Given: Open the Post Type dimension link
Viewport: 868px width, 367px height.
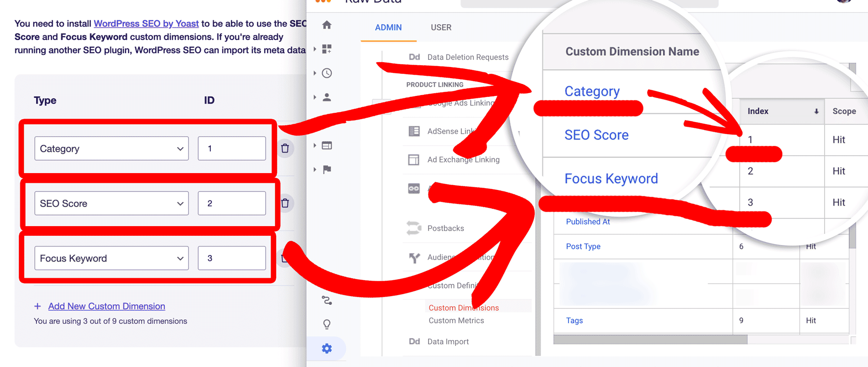Looking at the screenshot, I should (x=583, y=246).
